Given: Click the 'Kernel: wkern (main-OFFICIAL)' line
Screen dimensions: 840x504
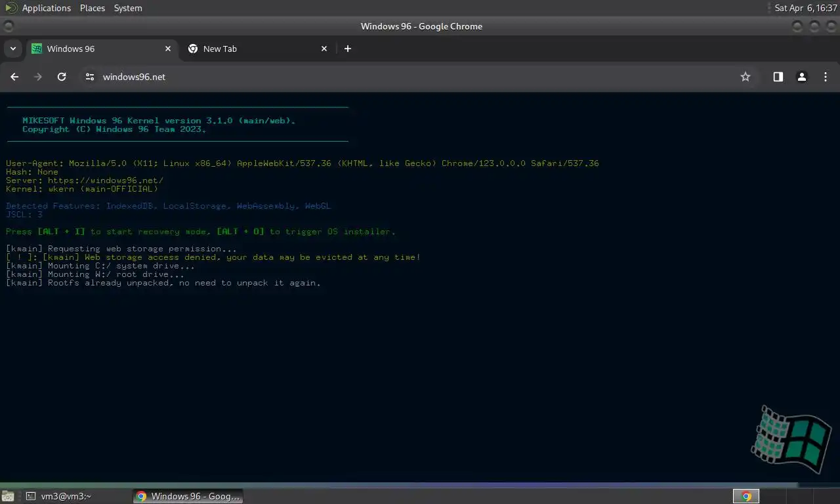Looking at the screenshot, I should pyautogui.click(x=82, y=189).
